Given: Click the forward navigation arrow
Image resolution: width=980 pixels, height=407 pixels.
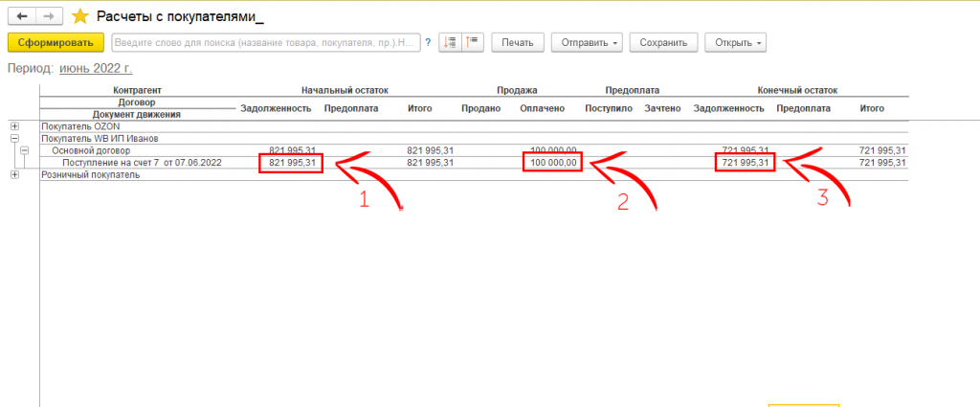Looking at the screenshot, I should (x=50, y=16).
